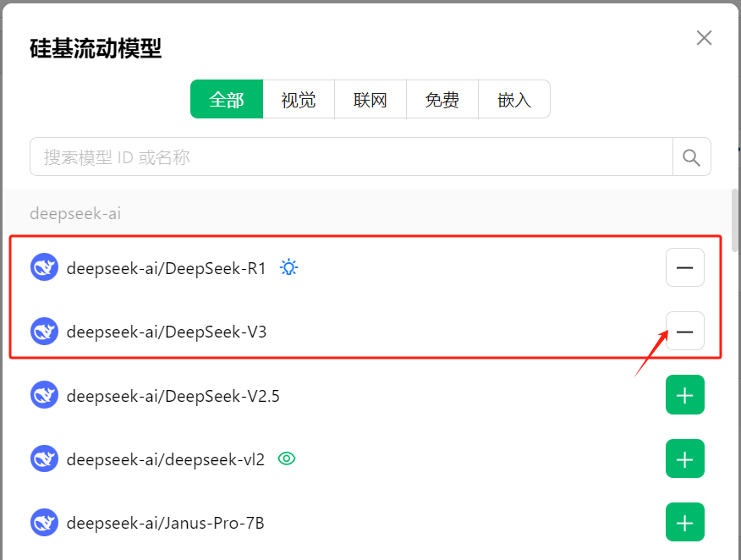The image size is (741, 560).
Task: Remove DeepSeek-V3 using its minus button
Action: pyautogui.click(x=684, y=331)
